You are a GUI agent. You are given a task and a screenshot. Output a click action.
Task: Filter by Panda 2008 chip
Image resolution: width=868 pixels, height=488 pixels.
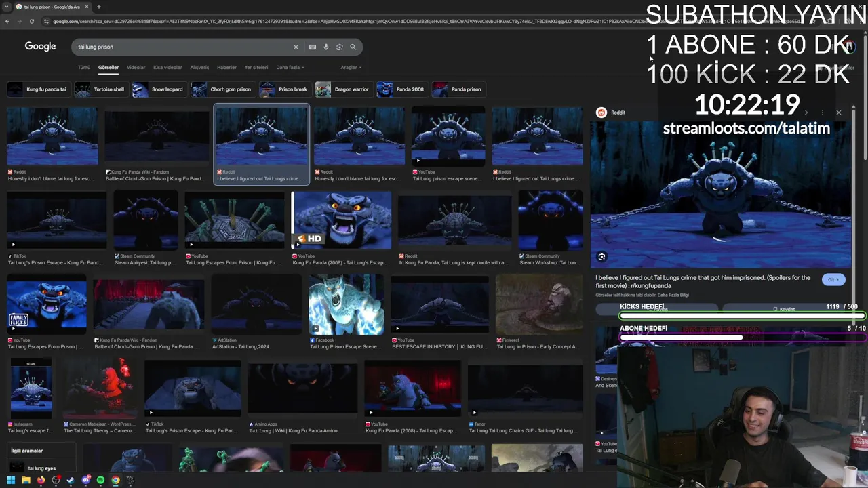[401, 89]
